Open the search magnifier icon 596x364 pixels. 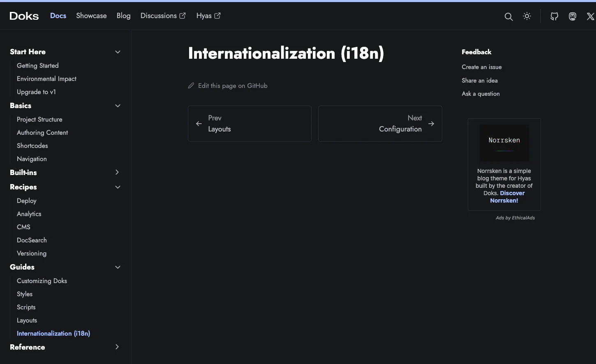tap(508, 16)
